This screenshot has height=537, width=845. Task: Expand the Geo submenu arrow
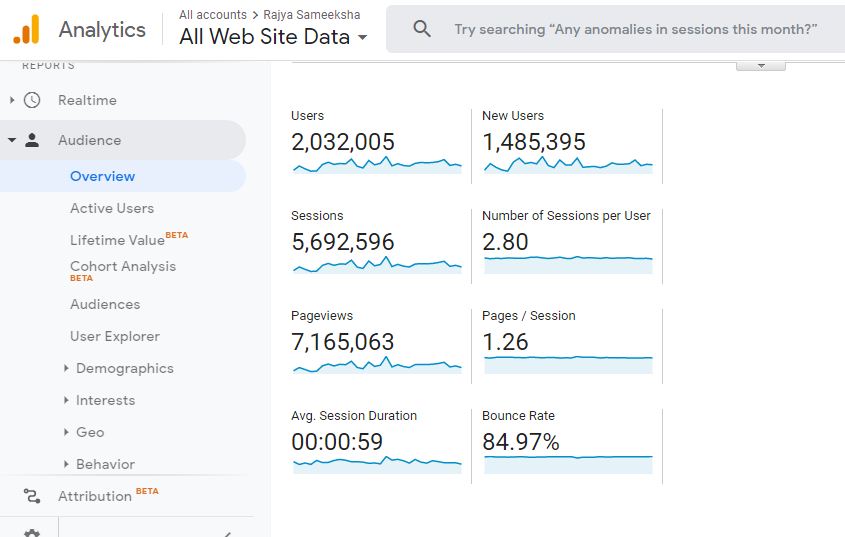(x=66, y=432)
